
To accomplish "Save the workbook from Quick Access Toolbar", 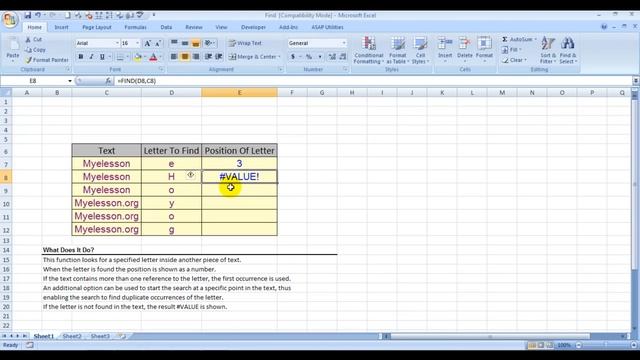I will [27, 15].
